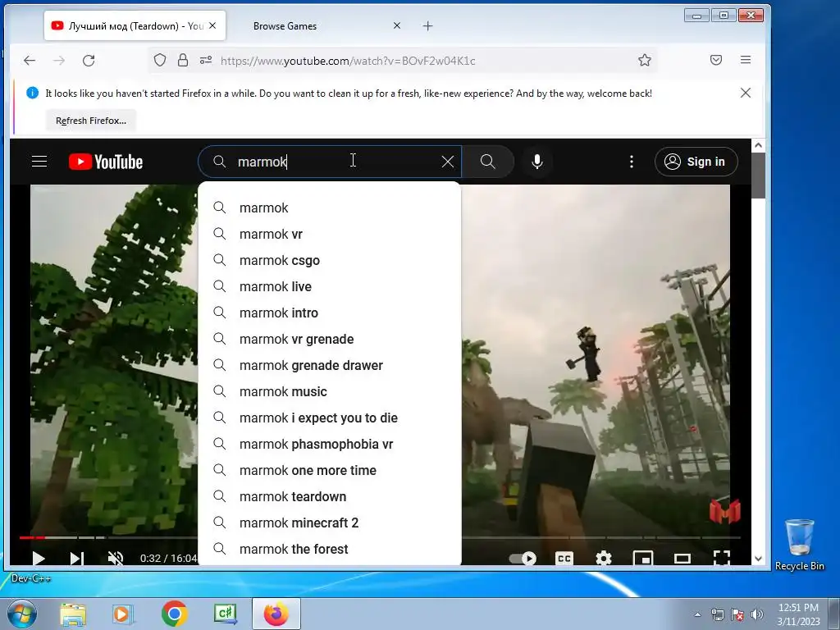Dismiss the Firefox refresh notification bar
The width and height of the screenshot is (840, 630).
coord(745,93)
